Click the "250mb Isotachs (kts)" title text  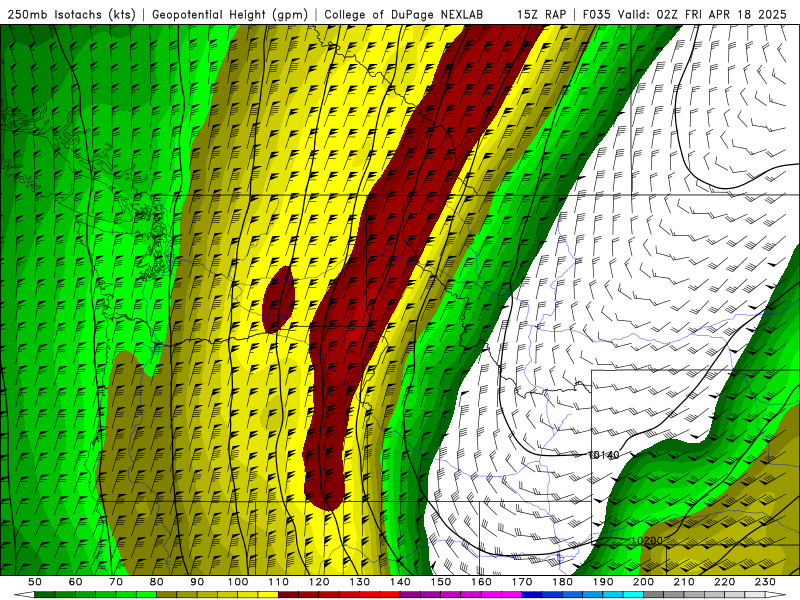coord(72,15)
